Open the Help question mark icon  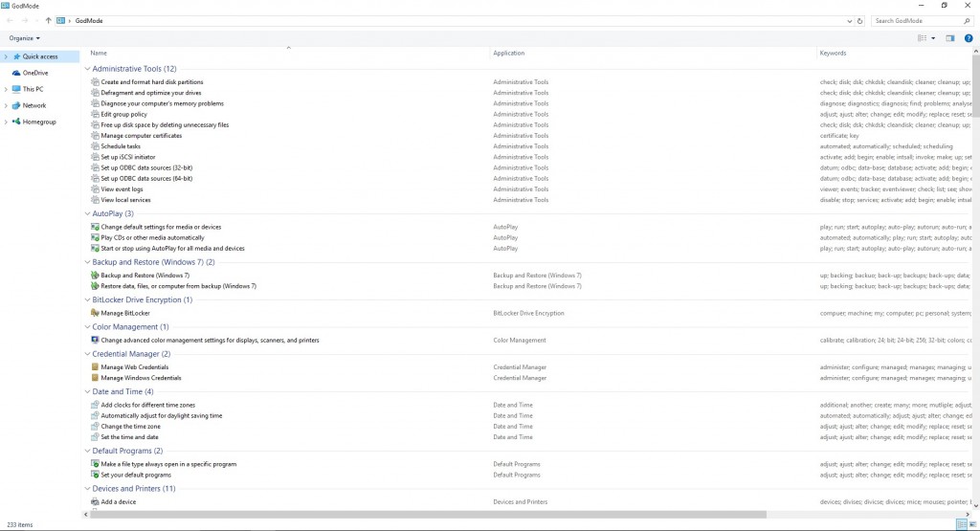[x=969, y=38]
